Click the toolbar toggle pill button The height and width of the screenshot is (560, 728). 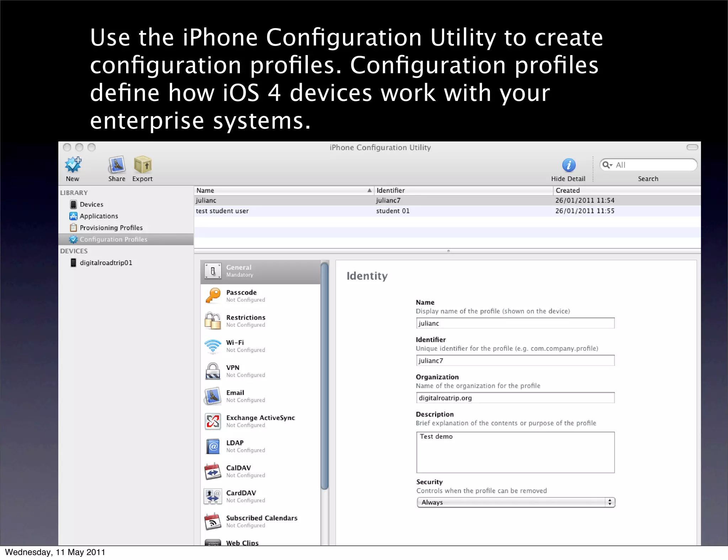[x=692, y=147]
